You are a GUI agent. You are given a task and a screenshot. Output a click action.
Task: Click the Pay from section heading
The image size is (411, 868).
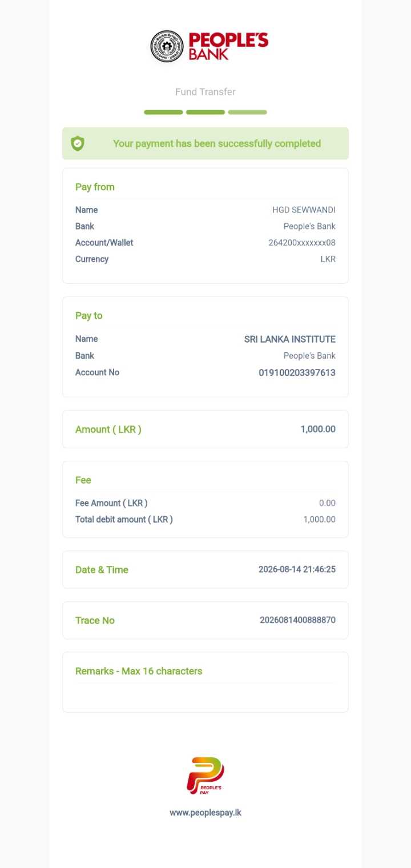pos(95,187)
